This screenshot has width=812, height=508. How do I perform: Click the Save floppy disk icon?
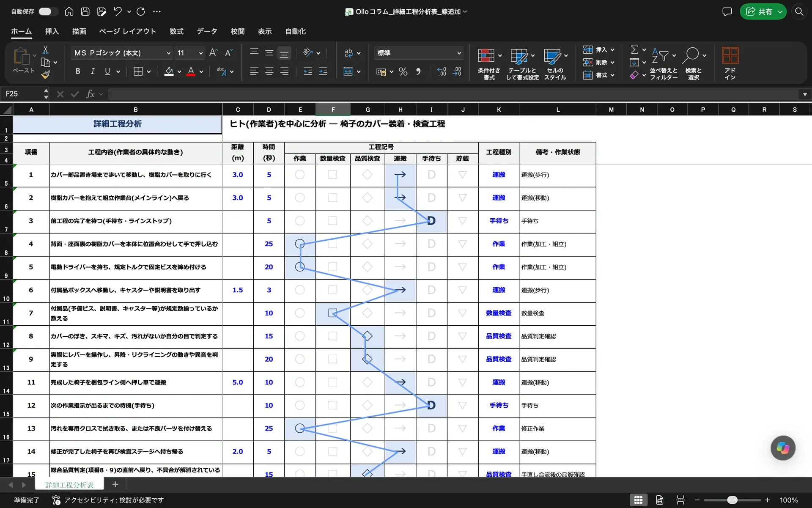coord(85,12)
